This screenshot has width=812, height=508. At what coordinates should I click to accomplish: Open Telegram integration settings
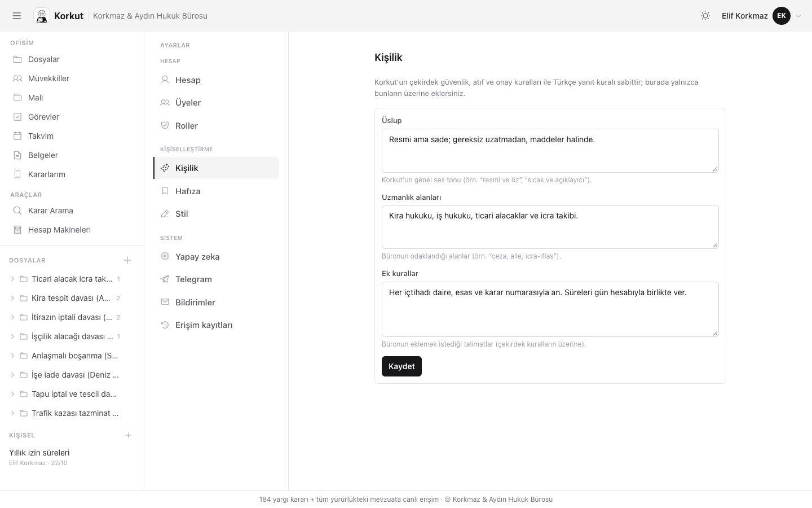(x=216, y=279)
